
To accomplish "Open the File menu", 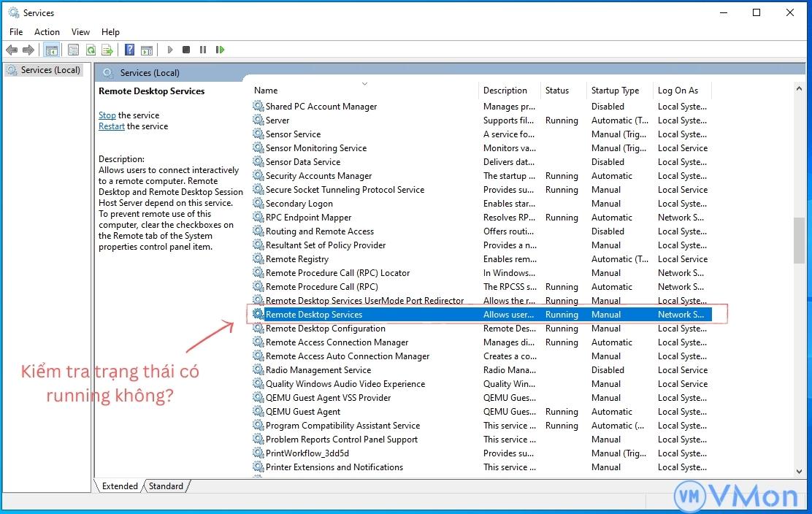I will click(x=15, y=31).
